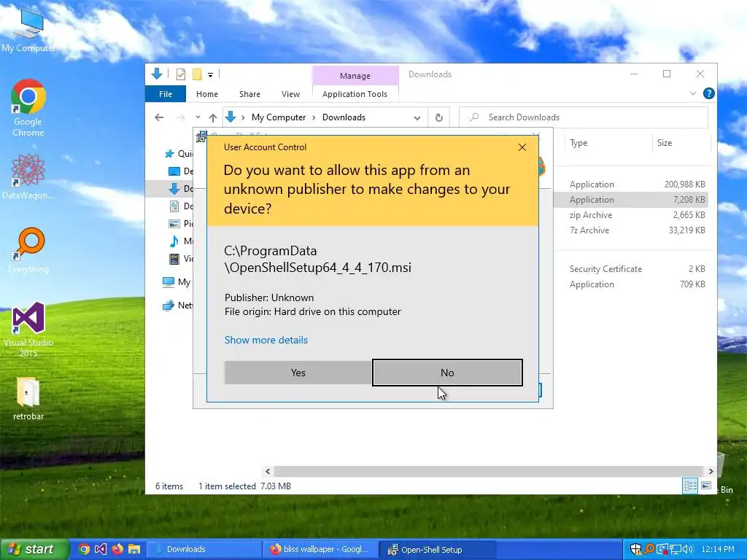Viewport: 747px width, 560px height.
Task: Click Downloads in the address path
Action: pyautogui.click(x=344, y=117)
